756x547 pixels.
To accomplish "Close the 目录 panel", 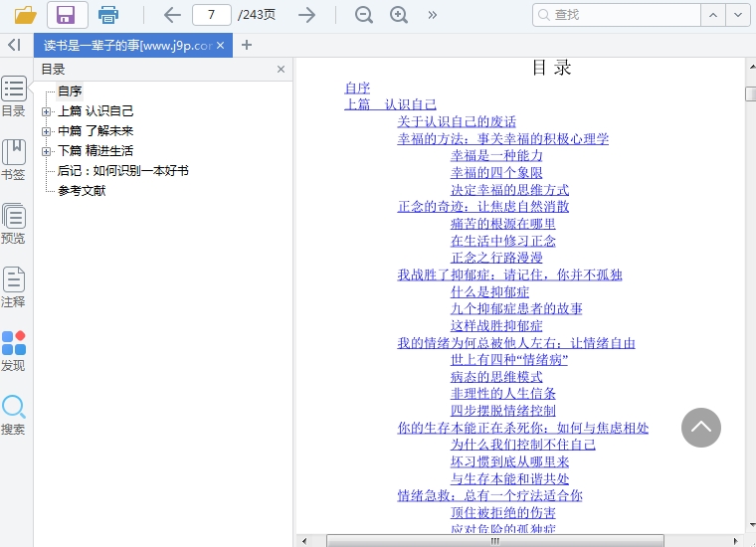I will point(281,70).
